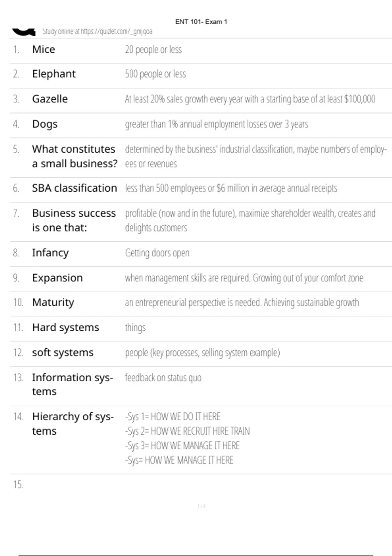Viewport: 392px width, 556px height.
Task: Click the 'Business success is one that:' term
Action: tap(74, 220)
